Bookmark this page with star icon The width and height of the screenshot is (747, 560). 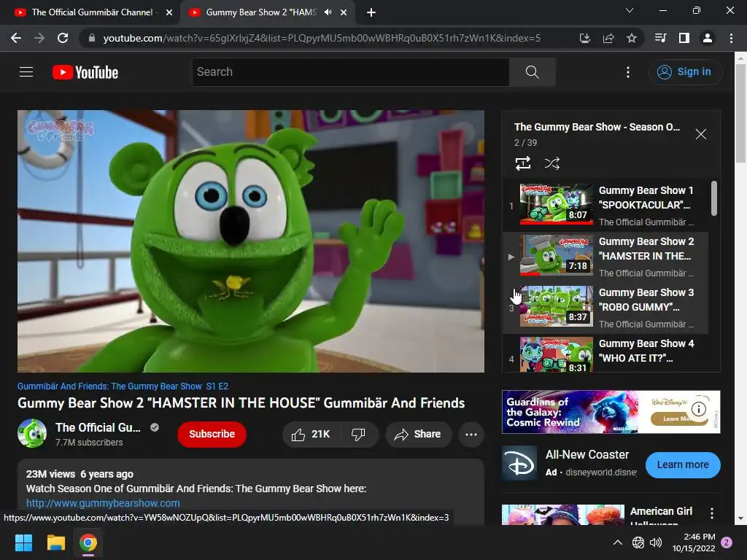pyautogui.click(x=632, y=38)
